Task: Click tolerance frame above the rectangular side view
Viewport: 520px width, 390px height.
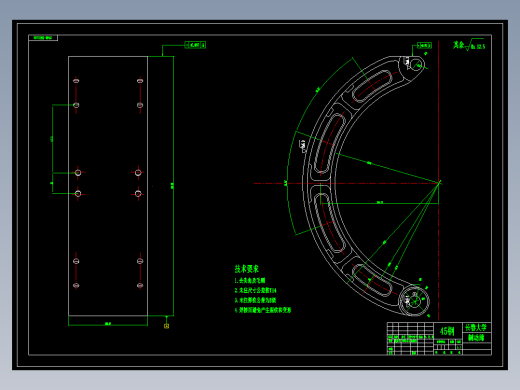Action: 195,45
